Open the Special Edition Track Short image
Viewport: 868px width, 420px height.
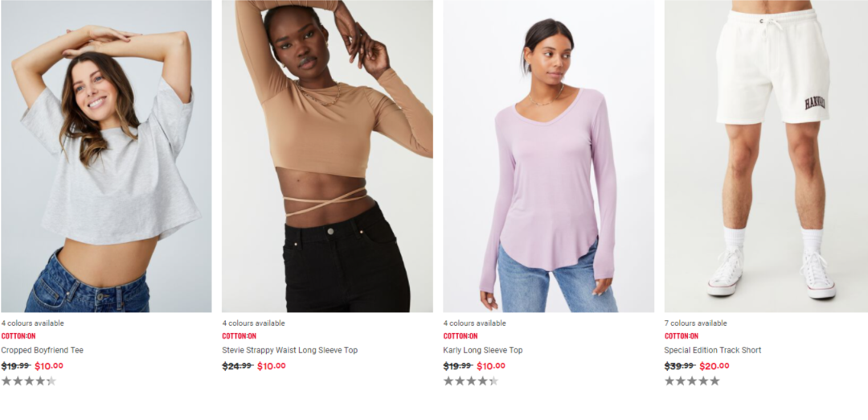click(766, 156)
